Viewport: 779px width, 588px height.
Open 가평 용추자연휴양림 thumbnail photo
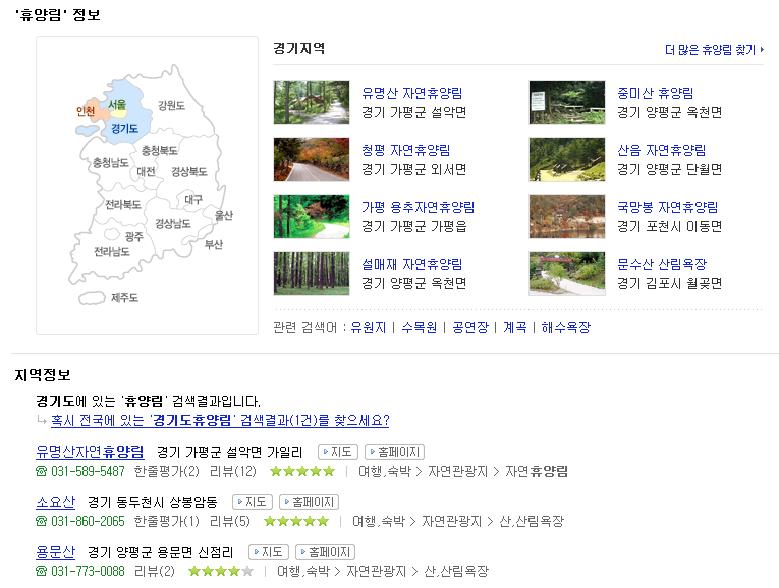[x=312, y=217]
